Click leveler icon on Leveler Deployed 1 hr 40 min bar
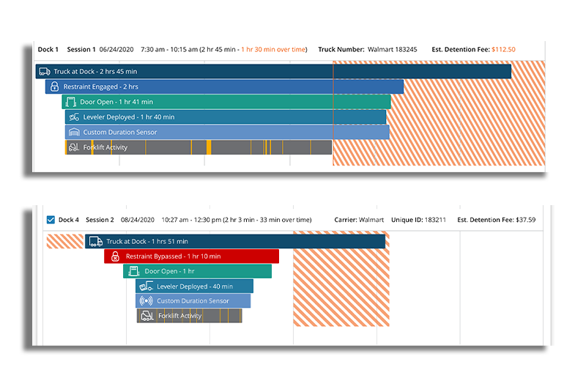This screenshot has width=586, height=392. tap(73, 117)
